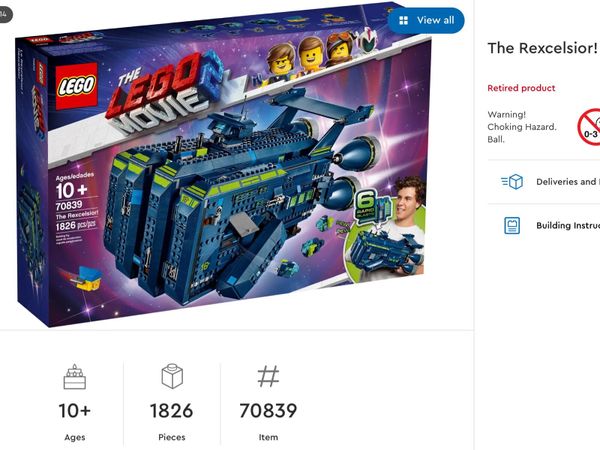The image size is (600, 450).
Task: Click the Choking Hazard warning text
Action: [x=522, y=127]
